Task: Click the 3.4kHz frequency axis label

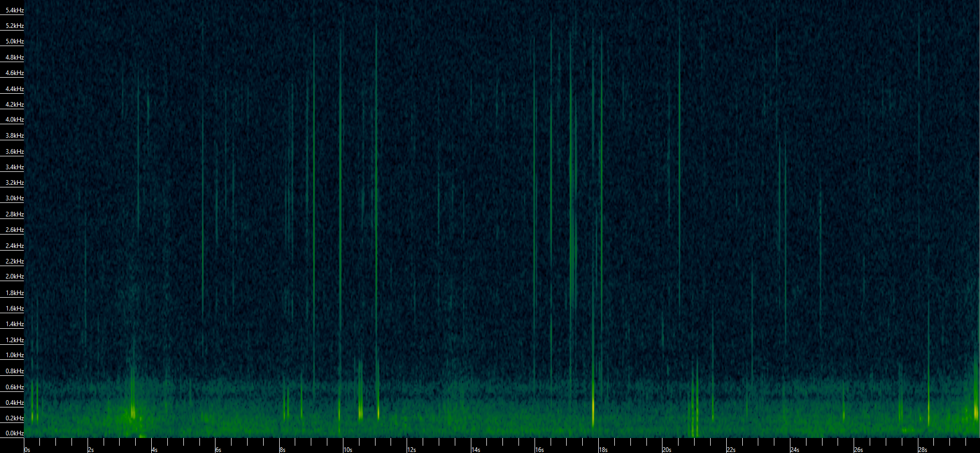Action: [15, 167]
